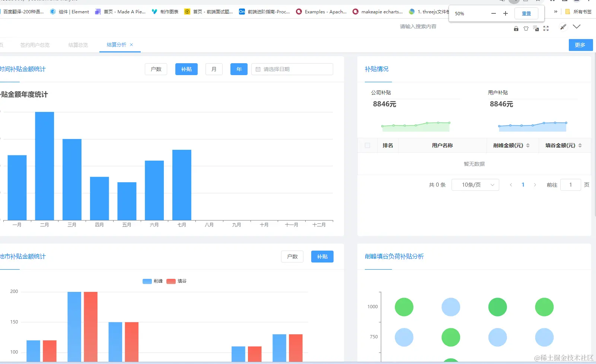The height and width of the screenshot is (364, 596).
Task: Open the 组件 | Element bookmark
Action: coord(70,12)
